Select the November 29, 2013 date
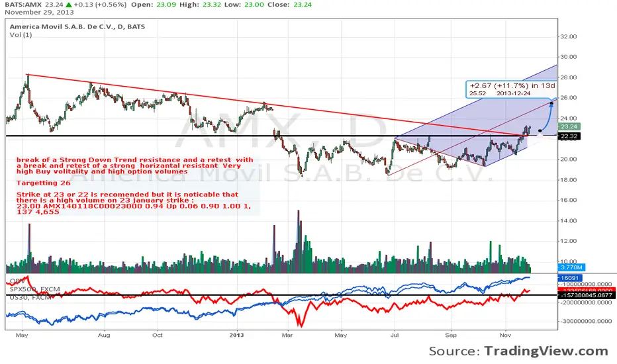 (x=39, y=12)
